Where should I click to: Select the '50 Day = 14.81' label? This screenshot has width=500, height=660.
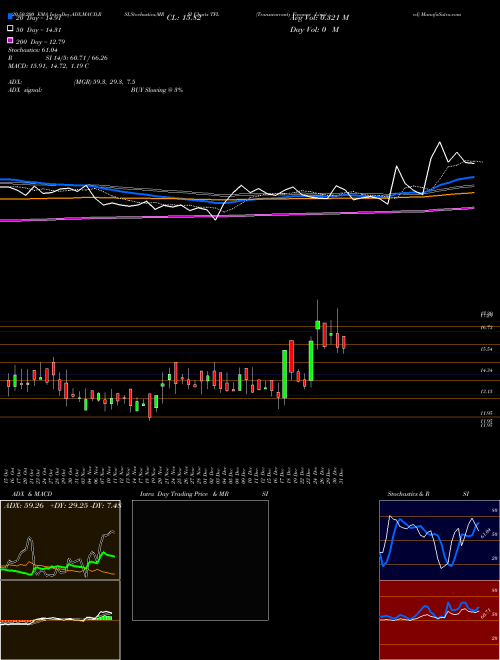coord(38,30)
